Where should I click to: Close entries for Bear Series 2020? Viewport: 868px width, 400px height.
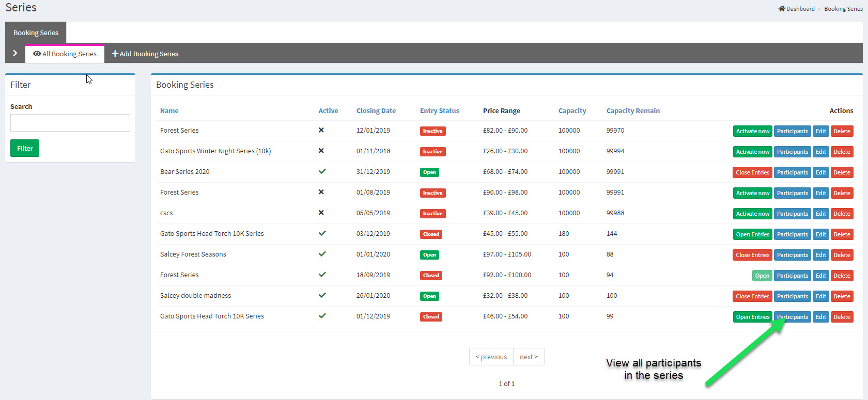click(752, 172)
